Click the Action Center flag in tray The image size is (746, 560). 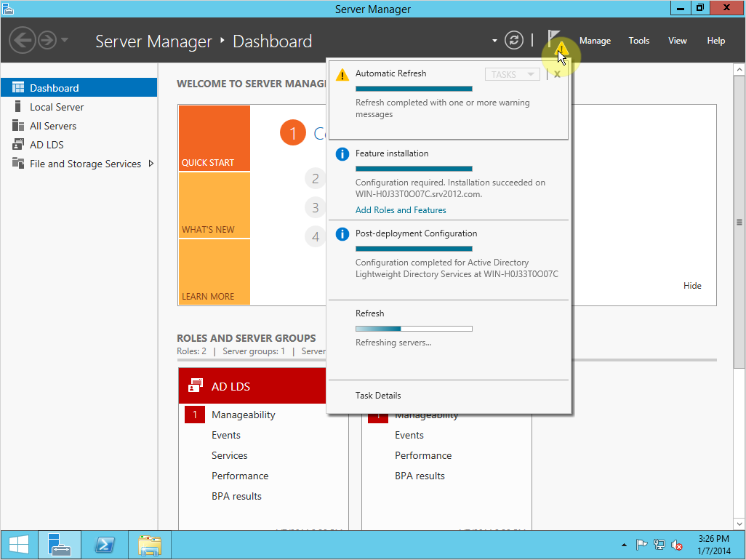(x=641, y=545)
